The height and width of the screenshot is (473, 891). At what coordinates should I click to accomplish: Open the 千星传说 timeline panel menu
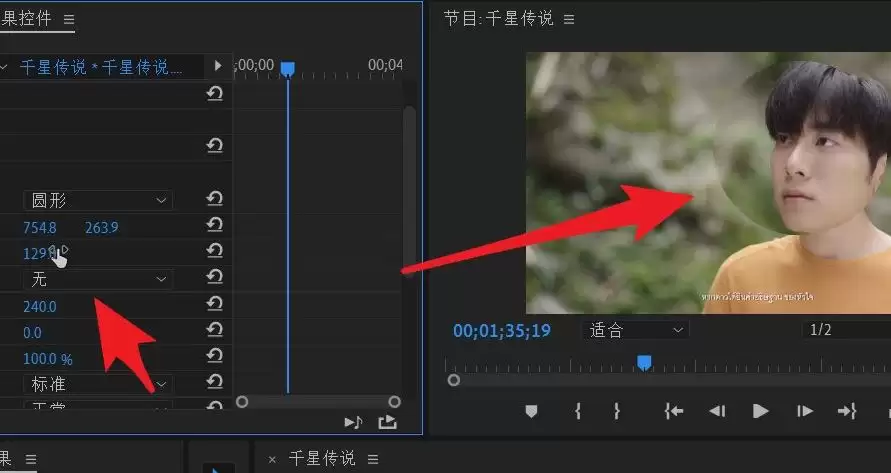pyautogui.click(x=373, y=459)
